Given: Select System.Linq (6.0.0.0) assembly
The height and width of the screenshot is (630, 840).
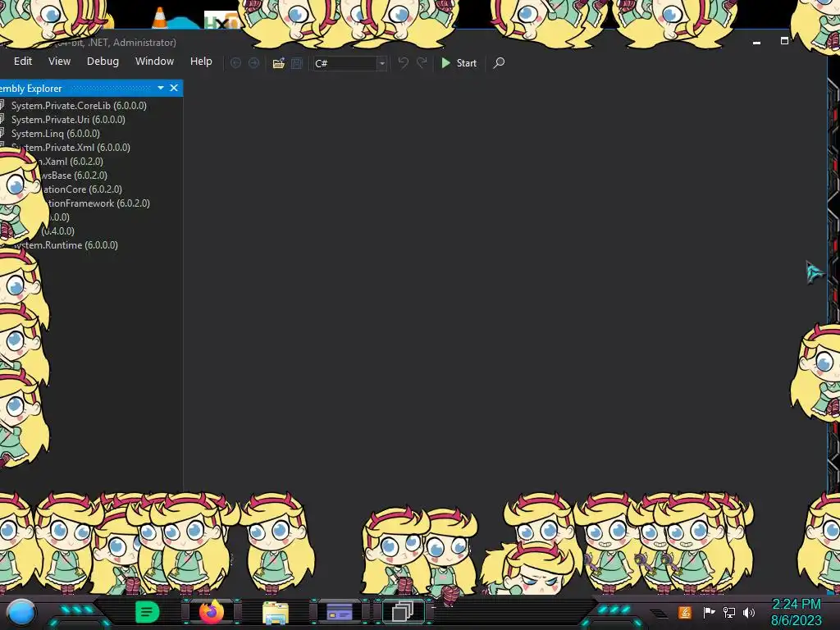Looking at the screenshot, I should 55,134.
